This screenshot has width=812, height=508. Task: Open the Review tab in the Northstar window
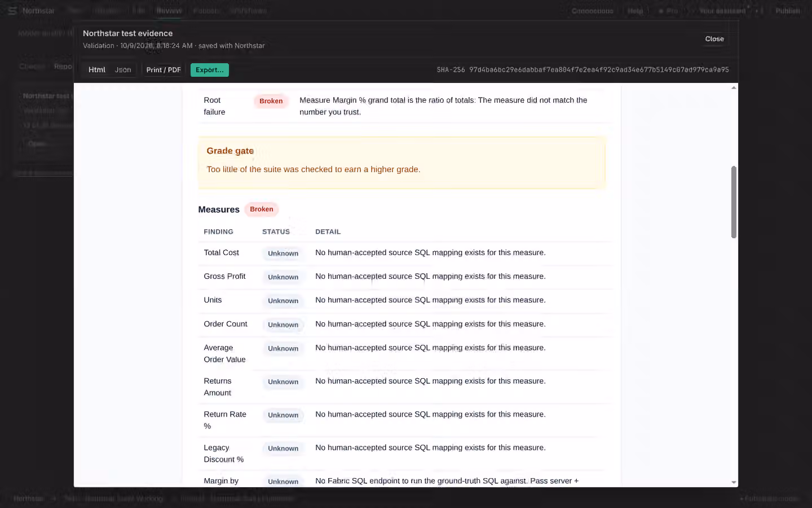pos(169,11)
